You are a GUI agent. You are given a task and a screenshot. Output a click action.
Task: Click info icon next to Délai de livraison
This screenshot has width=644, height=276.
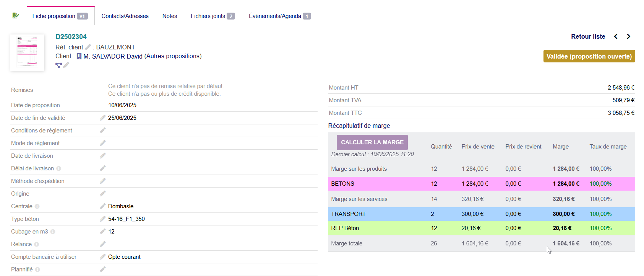click(x=58, y=168)
